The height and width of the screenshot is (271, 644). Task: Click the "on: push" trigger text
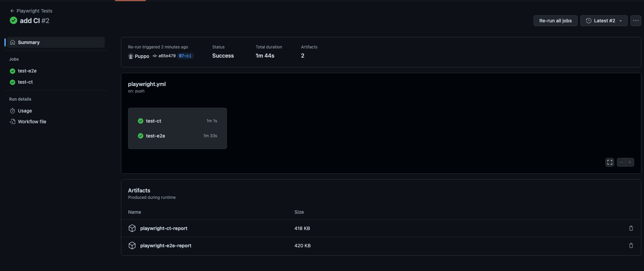136,91
